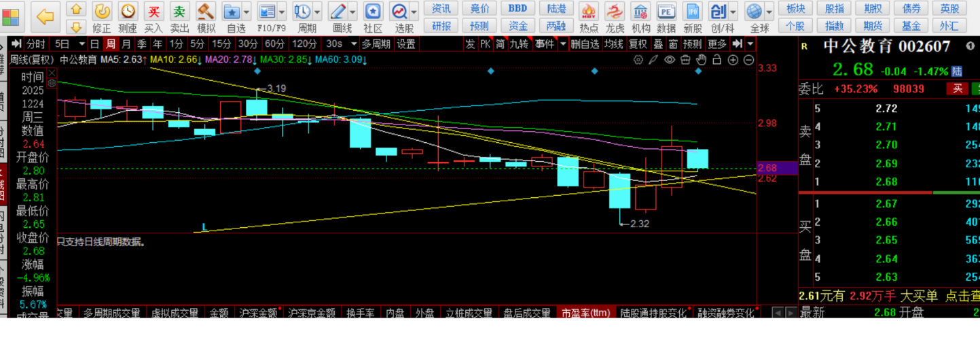Screen dimensions: 980x340
Task: Zoom in chart with plus circle icon
Action: pos(733,60)
